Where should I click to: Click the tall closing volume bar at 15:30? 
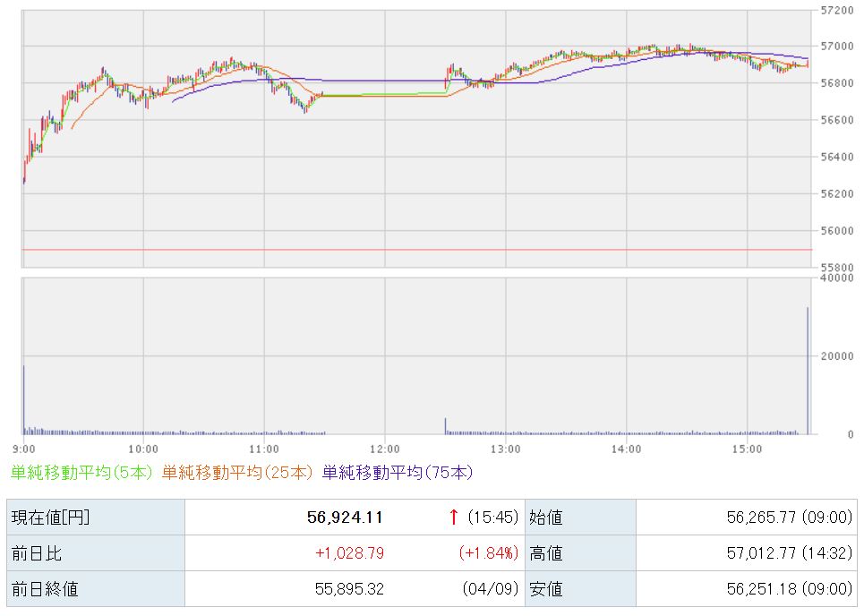[x=808, y=376]
